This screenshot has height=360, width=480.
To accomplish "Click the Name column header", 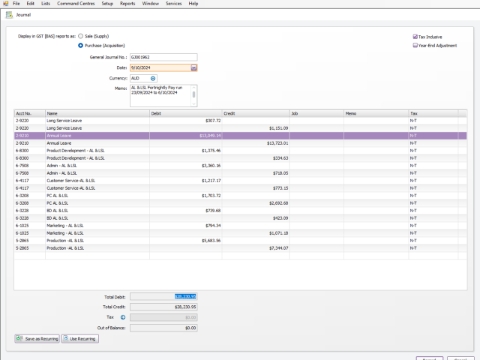I will (x=97, y=113).
